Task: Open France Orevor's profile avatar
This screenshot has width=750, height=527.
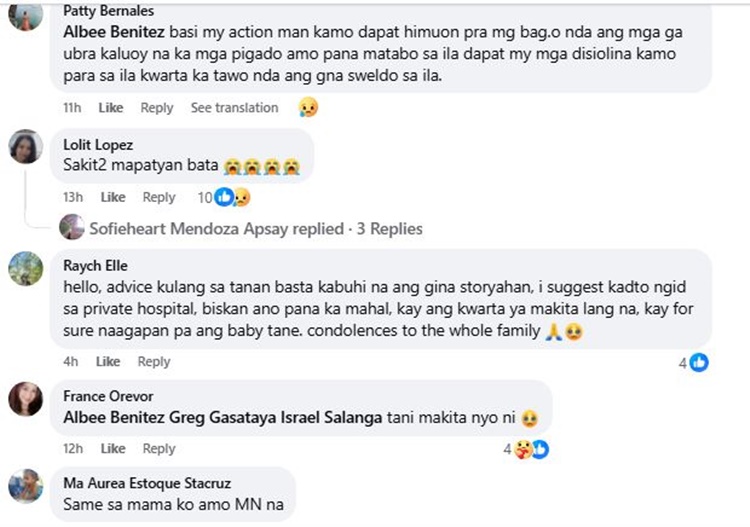Action: [25, 399]
